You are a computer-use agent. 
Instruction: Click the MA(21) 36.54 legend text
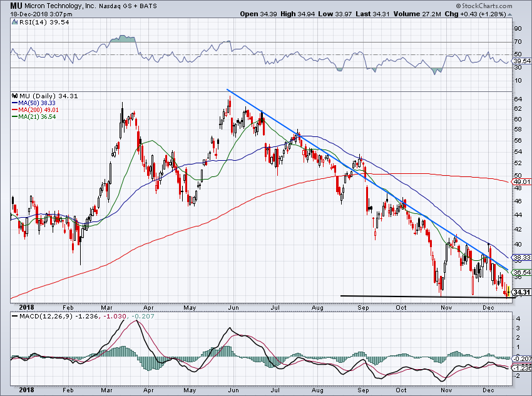(38, 116)
